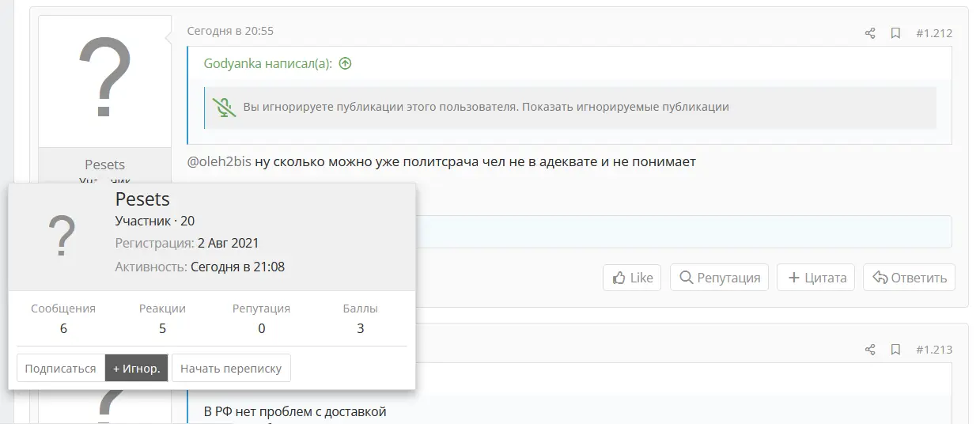The height and width of the screenshot is (424, 980).
Task: Bookmark post #1.213
Action: (x=895, y=350)
